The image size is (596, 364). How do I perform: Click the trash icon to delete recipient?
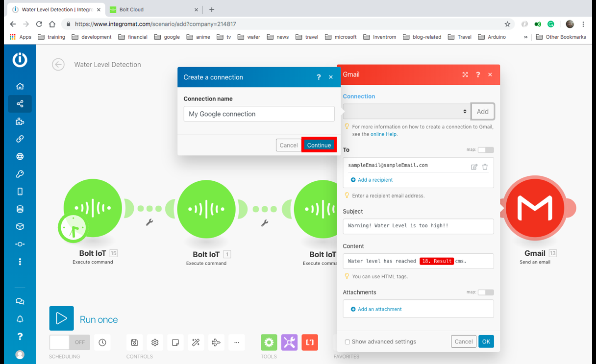485,167
